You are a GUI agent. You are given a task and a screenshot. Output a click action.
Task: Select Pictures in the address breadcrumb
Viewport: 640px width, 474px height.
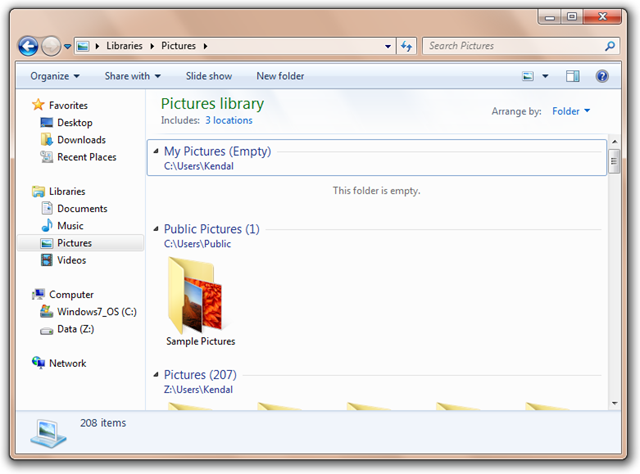(178, 46)
